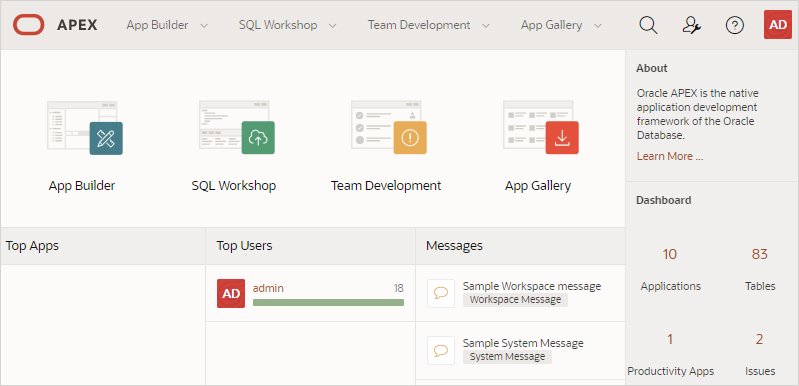Click the Workspace Message tag
Viewport: 799px width, 386px height.
(x=515, y=300)
